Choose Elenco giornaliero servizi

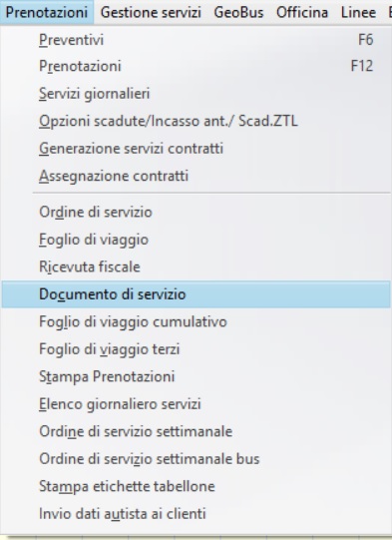196,404
